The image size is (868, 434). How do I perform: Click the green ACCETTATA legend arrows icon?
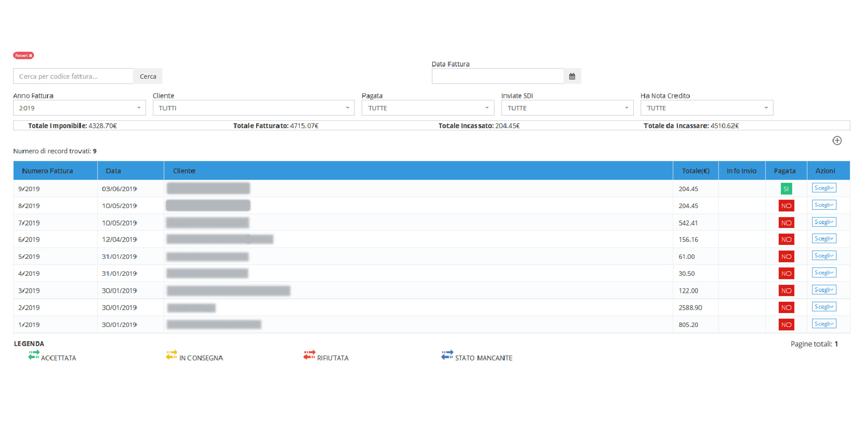pyautogui.click(x=34, y=355)
